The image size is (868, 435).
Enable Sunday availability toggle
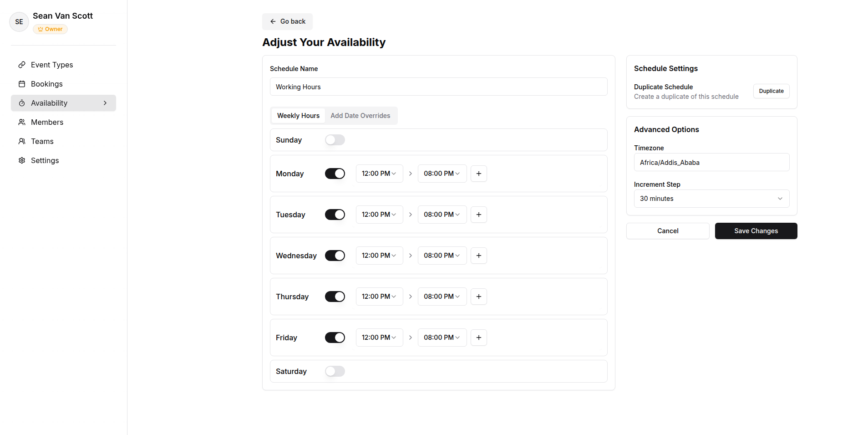(x=335, y=140)
